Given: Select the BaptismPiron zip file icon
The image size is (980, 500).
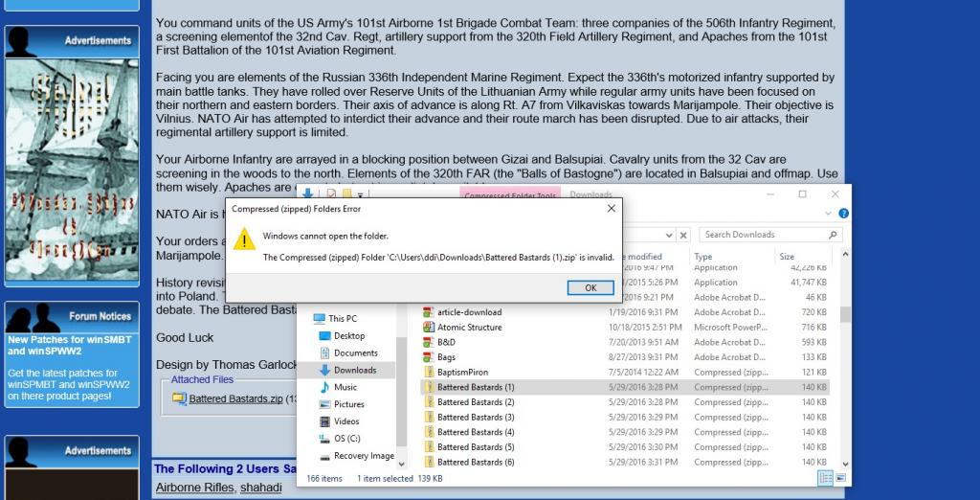Looking at the screenshot, I should 429,372.
